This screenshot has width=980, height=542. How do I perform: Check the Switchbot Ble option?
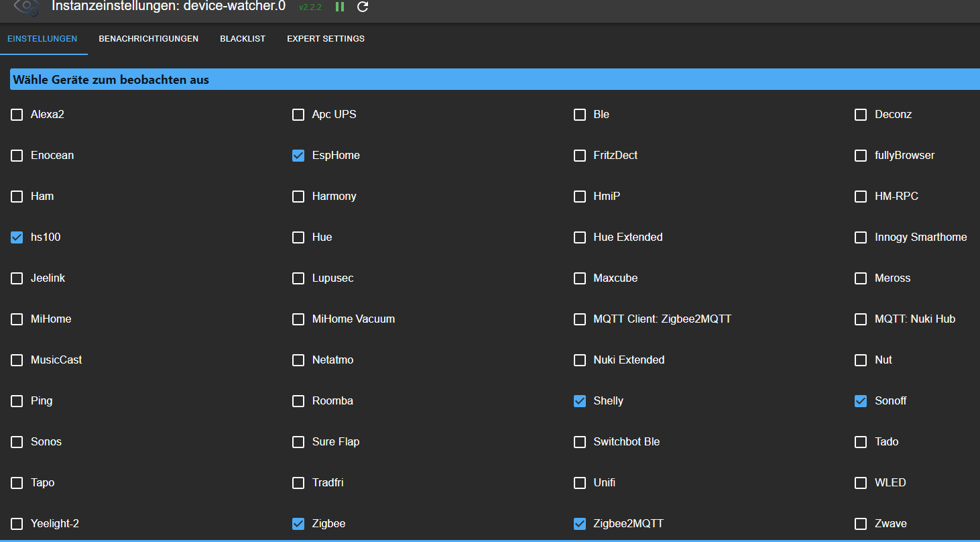[580, 442]
